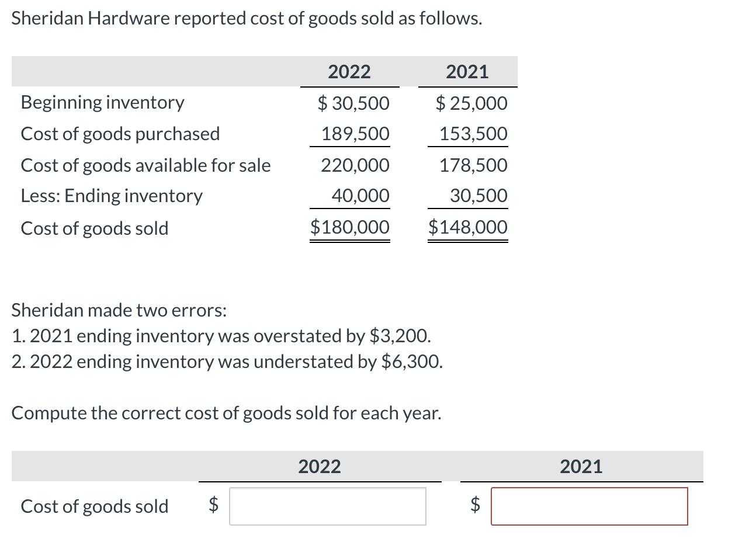Select the 2022 column header in the answer table
Viewport: 756px width, 549px height.
(x=320, y=467)
